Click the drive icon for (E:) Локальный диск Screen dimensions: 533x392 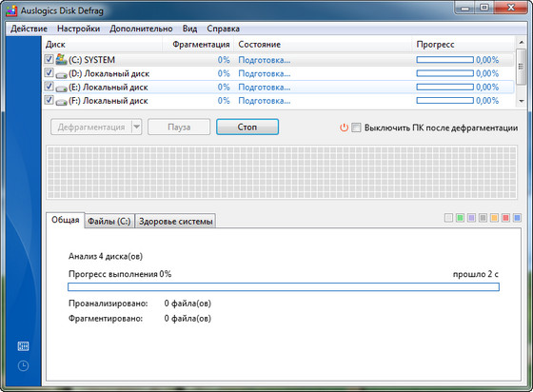pos(61,88)
